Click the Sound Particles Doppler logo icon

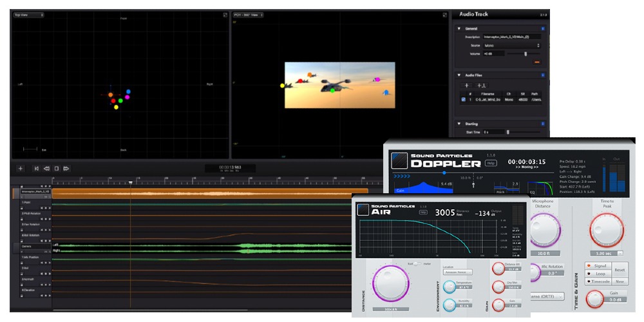[399, 159]
